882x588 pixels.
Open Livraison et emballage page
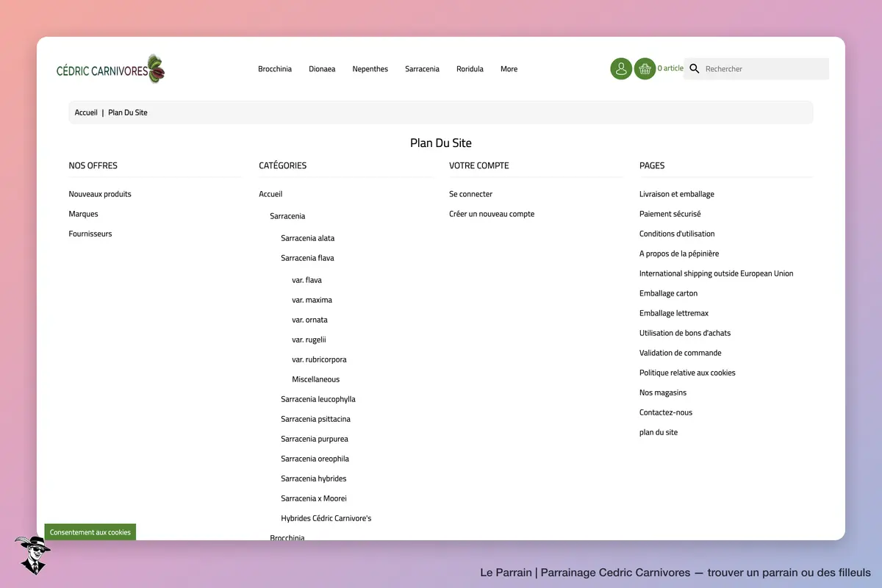click(677, 194)
